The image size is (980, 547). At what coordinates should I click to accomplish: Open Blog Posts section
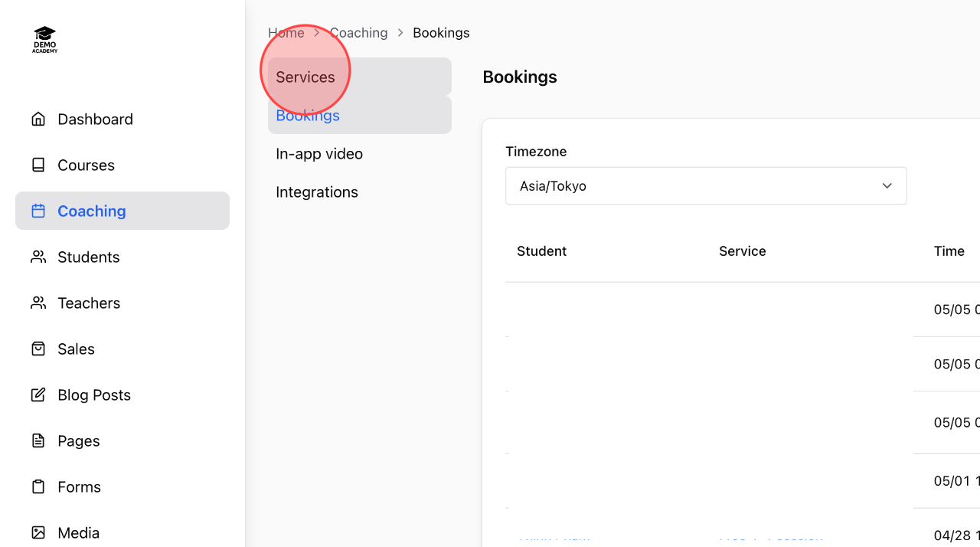[122, 395]
